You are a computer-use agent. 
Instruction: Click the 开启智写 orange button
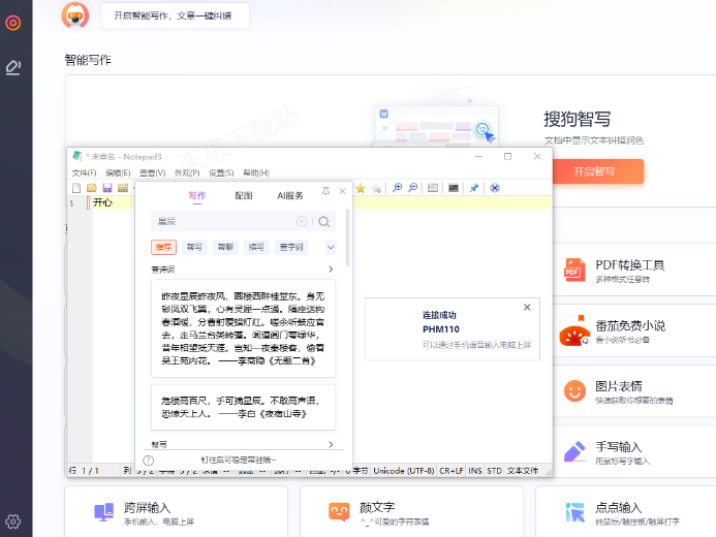pos(598,172)
